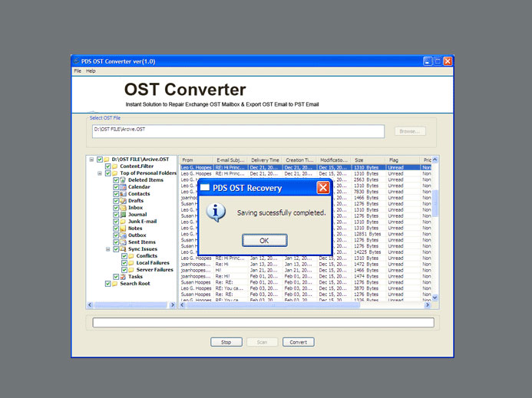Click the email list scroll down arrow
This screenshot has width=532, height=398.
click(435, 298)
